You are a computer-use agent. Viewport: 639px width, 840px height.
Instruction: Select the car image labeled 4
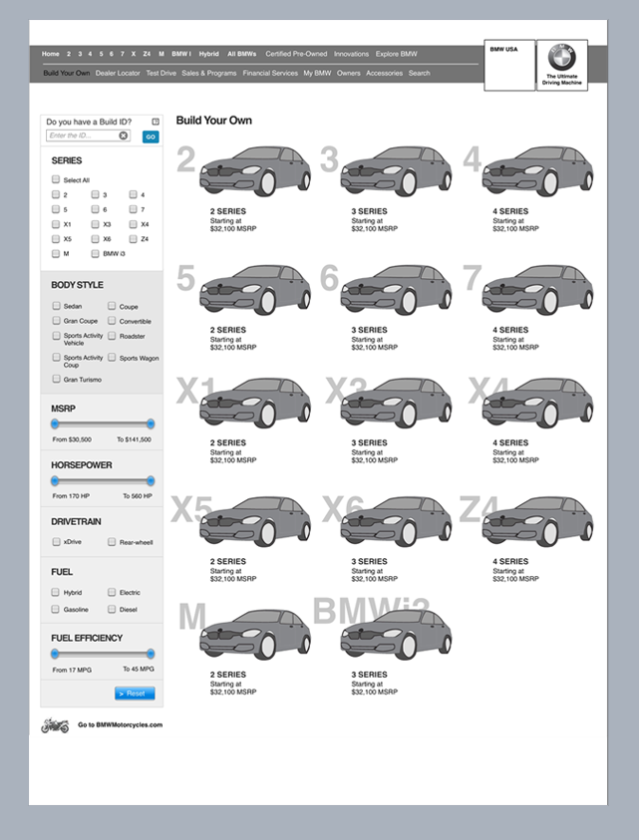(537, 171)
